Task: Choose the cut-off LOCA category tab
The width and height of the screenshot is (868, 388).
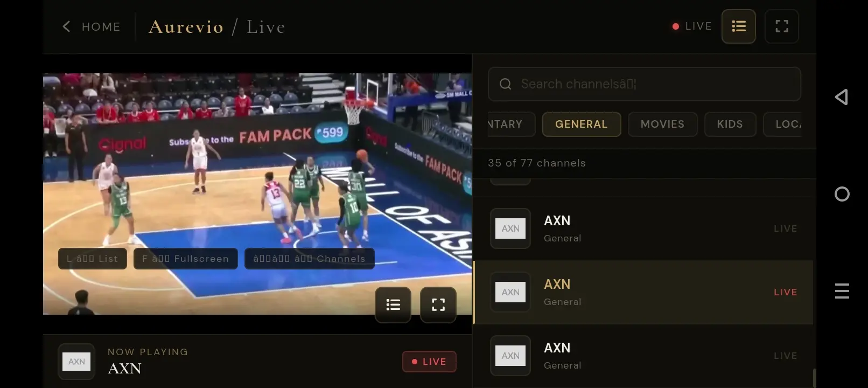Action: (782, 124)
